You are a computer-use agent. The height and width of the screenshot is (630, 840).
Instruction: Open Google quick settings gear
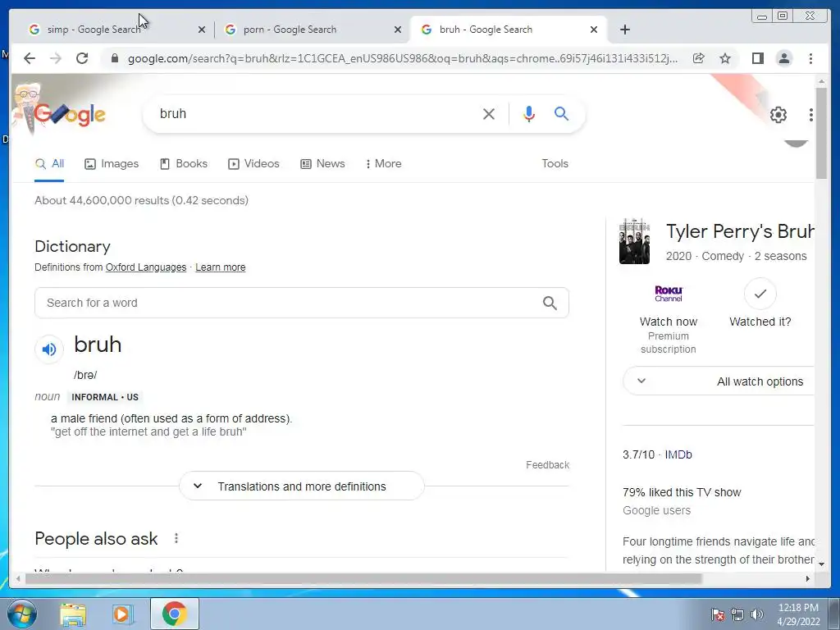pyautogui.click(x=778, y=115)
